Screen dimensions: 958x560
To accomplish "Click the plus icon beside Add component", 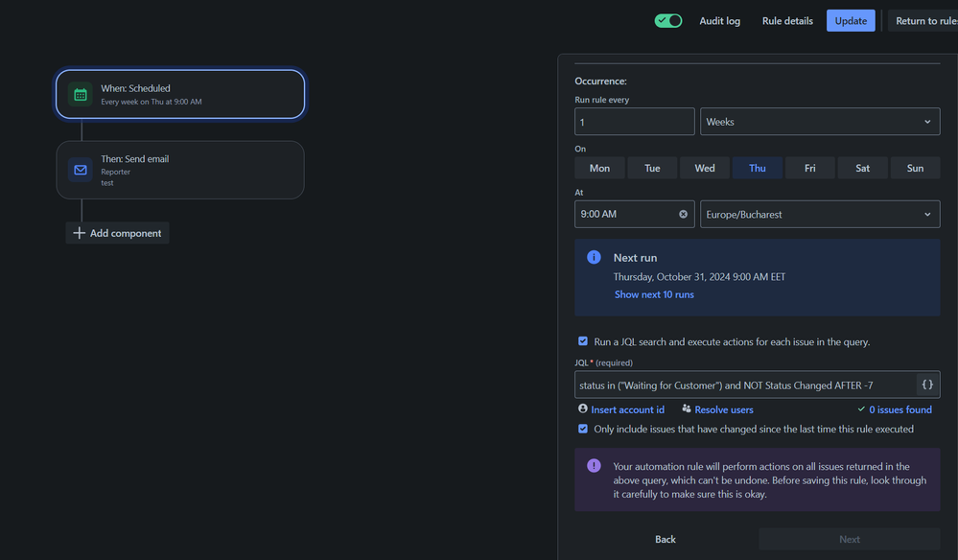I will tap(79, 233).
